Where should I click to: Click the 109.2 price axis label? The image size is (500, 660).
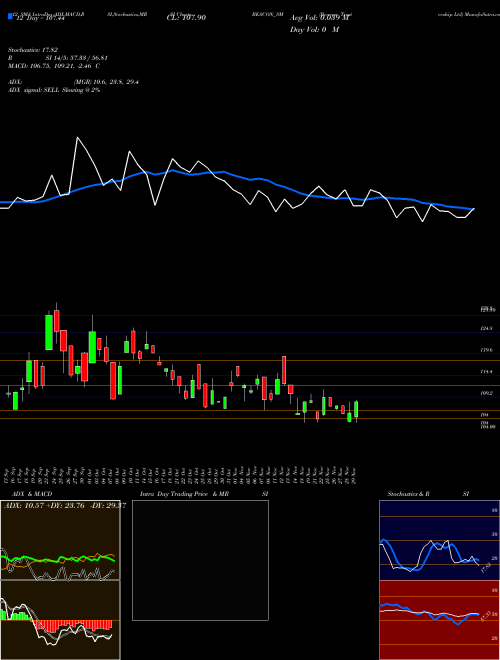(487, 393)
